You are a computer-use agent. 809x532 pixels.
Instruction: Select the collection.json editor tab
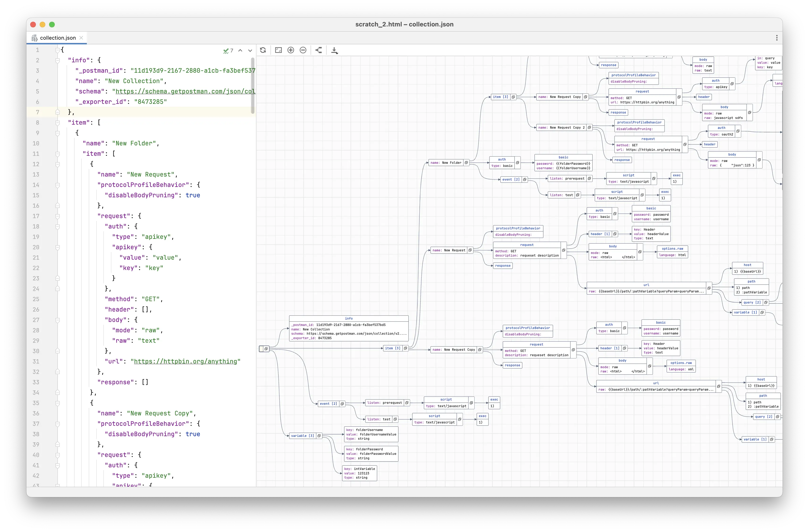[x=57, y=38]
